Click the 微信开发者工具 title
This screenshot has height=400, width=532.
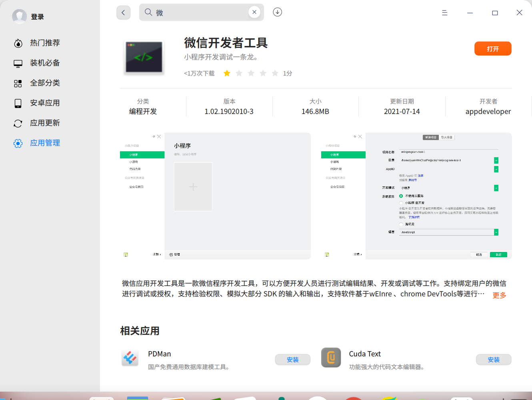(x=226, y=43)
